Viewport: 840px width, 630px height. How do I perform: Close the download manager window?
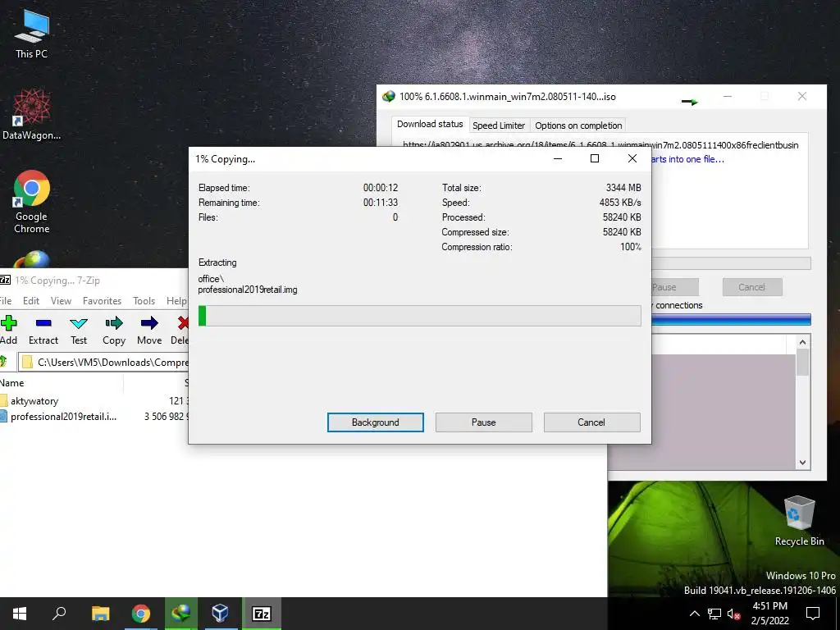[802, 97]
